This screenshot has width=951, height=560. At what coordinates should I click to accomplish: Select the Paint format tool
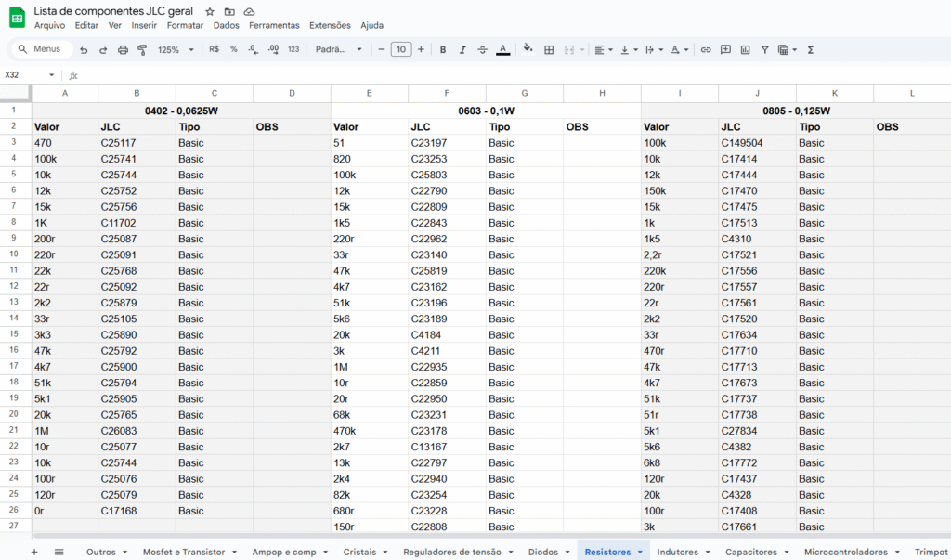pos(142,50)
